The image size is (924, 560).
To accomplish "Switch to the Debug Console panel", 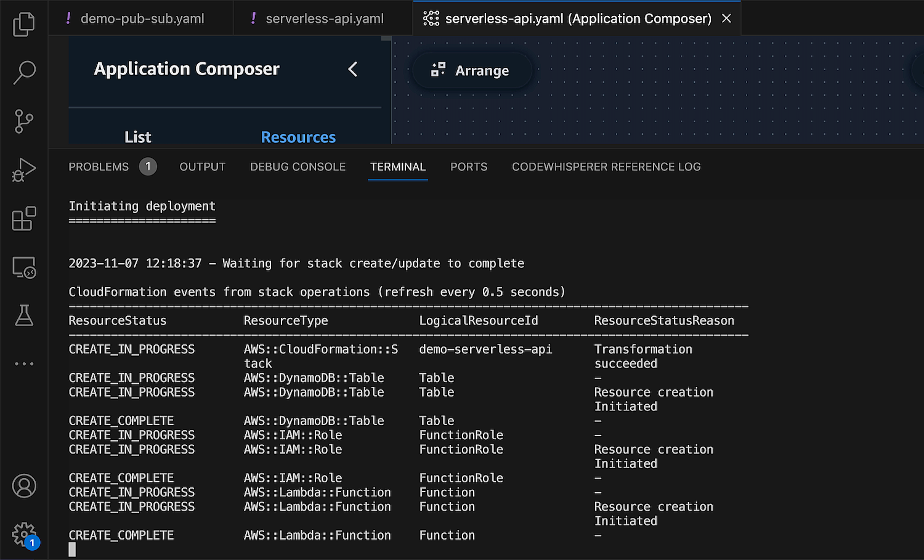I will (x=298, y=167).
